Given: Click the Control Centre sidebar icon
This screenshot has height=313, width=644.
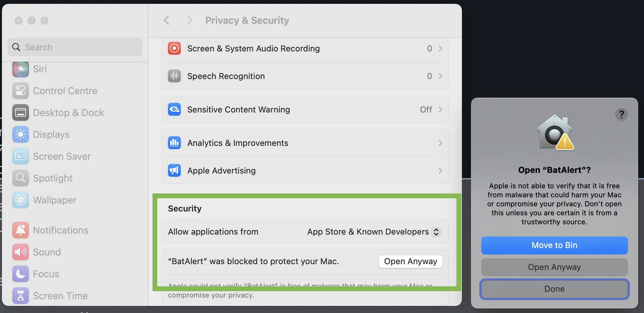Looking at the screenshot, I should tap(21, 91).
